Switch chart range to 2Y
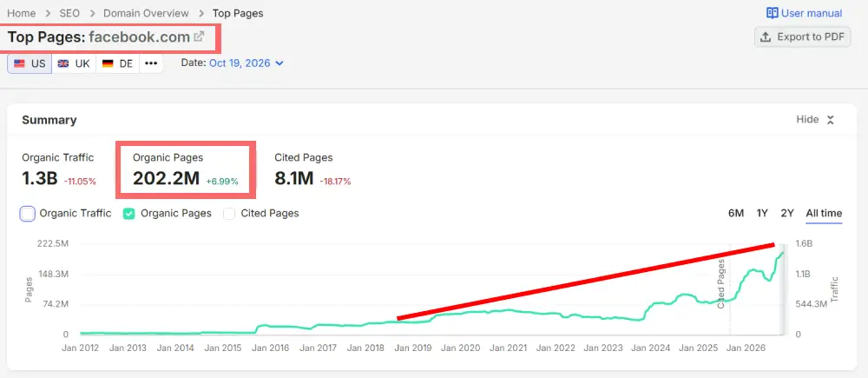The width and height of the screenshot is (868, 378). click(x=787, y=214)
